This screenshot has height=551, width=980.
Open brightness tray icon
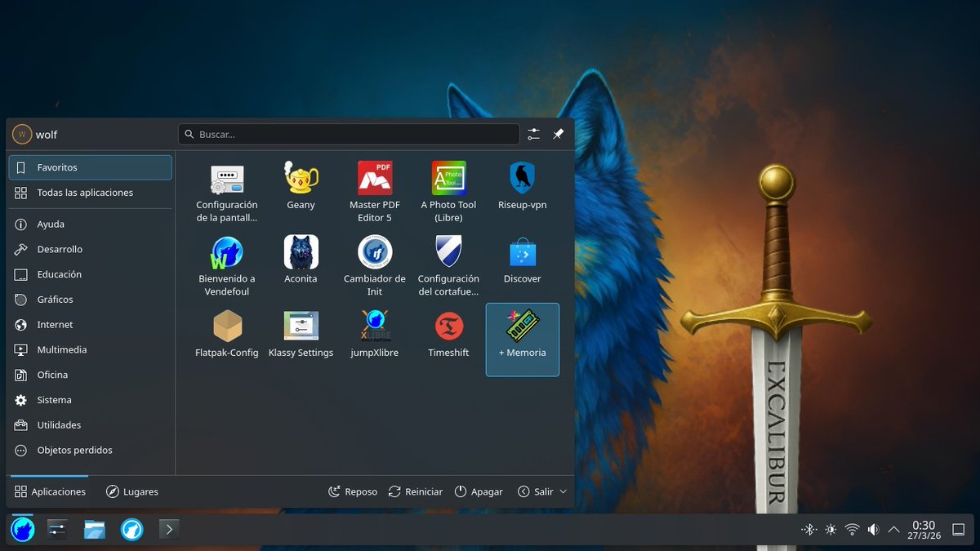click(831, 530)
